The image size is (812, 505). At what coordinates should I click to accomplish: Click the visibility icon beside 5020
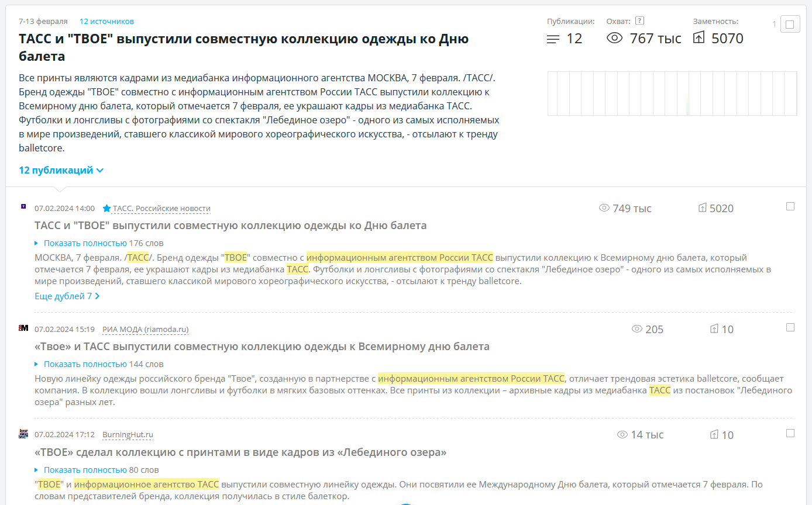(703, 208)
